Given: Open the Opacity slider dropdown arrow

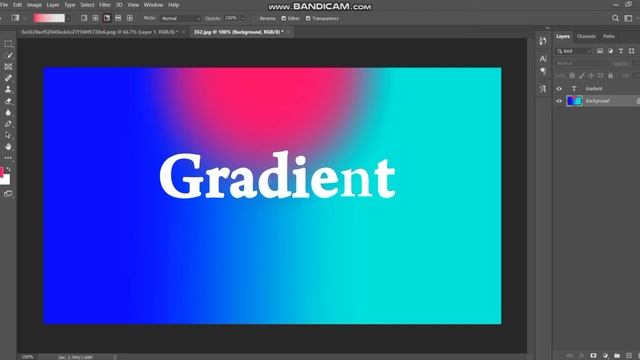Looking at the screenshot, I should (242, 18).
